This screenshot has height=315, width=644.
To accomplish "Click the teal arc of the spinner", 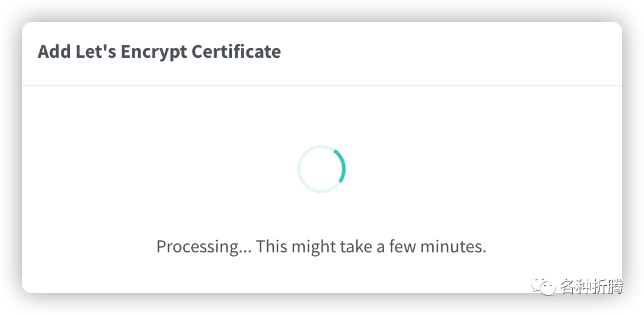I will 343,166.
